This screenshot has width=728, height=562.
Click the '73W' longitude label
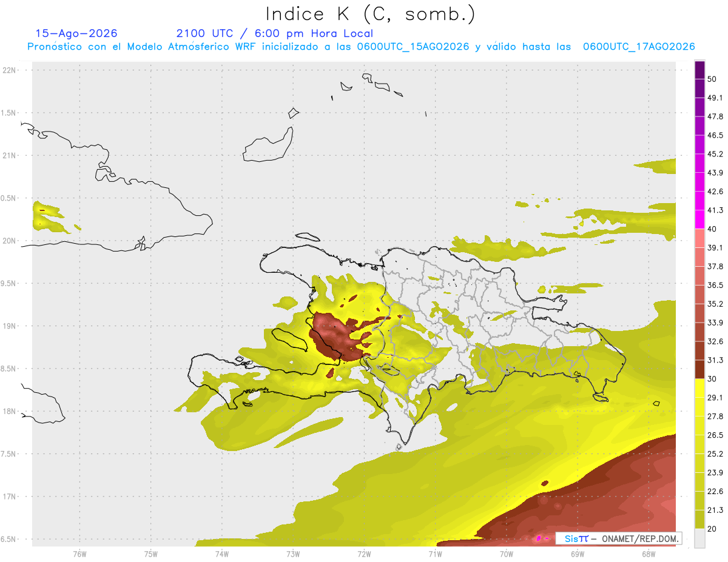point(293,554)
